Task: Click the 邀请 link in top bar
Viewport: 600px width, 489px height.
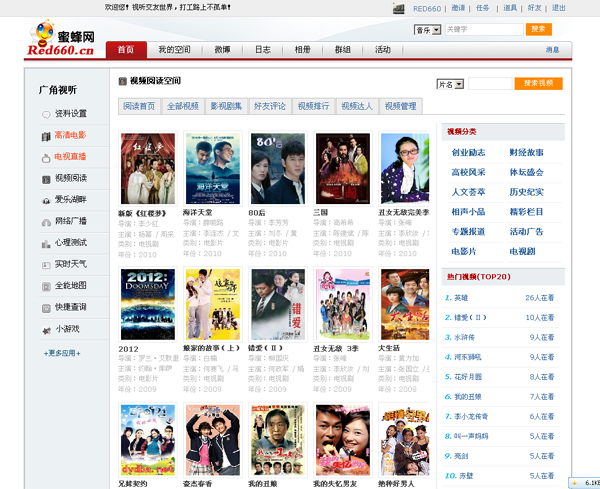Action: point(458,8)
